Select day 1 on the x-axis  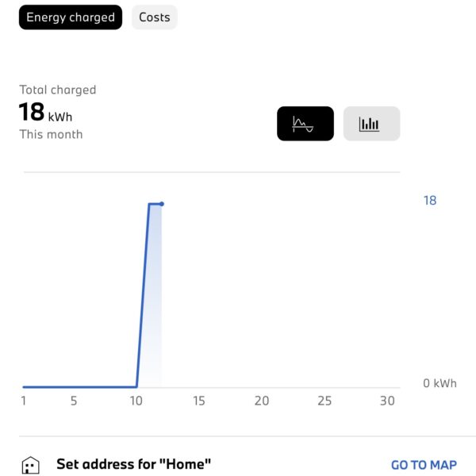[x=24, y=401]
